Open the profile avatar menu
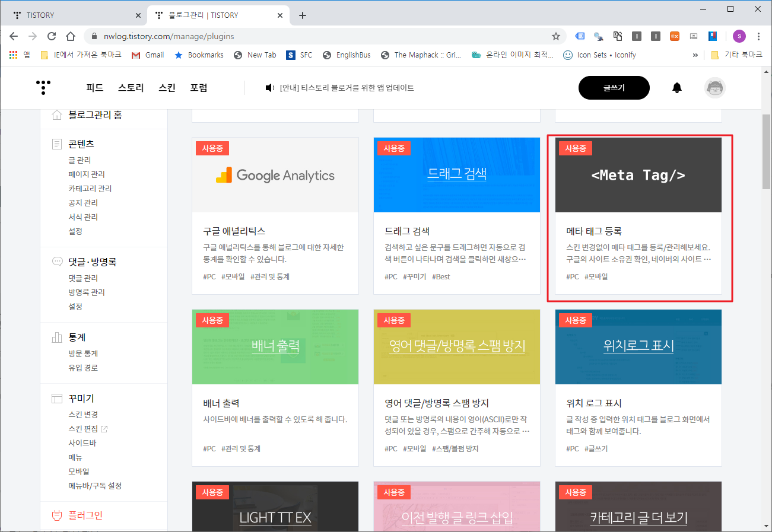772x532 pixels. coord(715,88)
